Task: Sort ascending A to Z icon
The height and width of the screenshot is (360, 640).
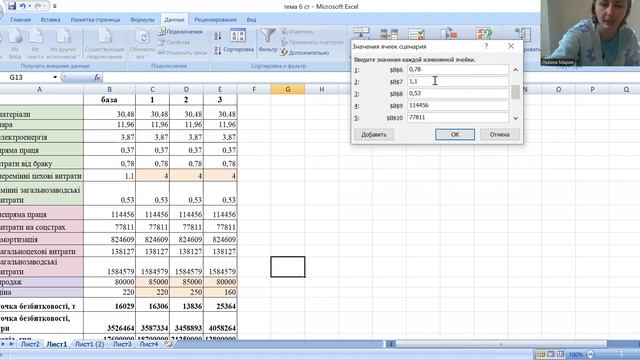Action: (218, 36)
